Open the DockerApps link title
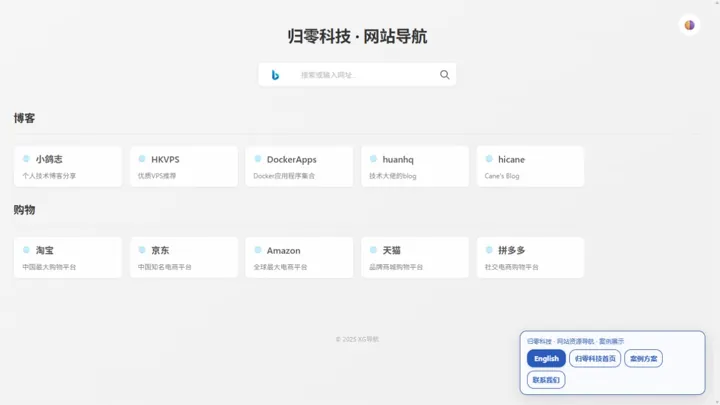Viewport: 720px width, 405px height. 292,159
